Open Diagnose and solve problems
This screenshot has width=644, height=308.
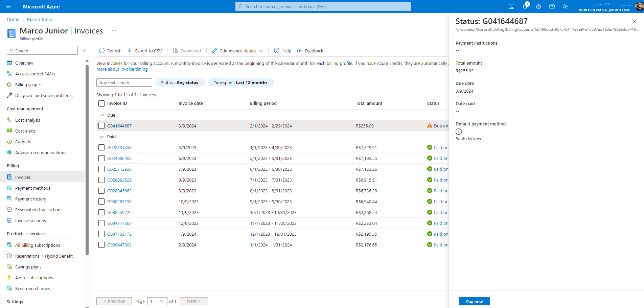tap(44, 95)
